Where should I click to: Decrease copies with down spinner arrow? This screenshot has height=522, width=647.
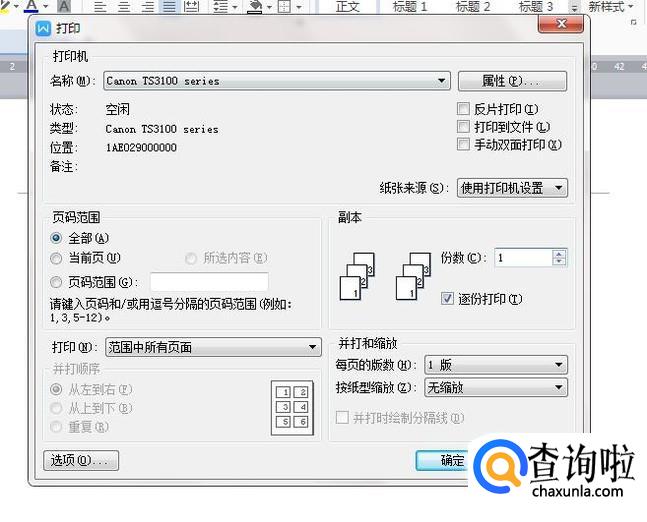(559, 262)
